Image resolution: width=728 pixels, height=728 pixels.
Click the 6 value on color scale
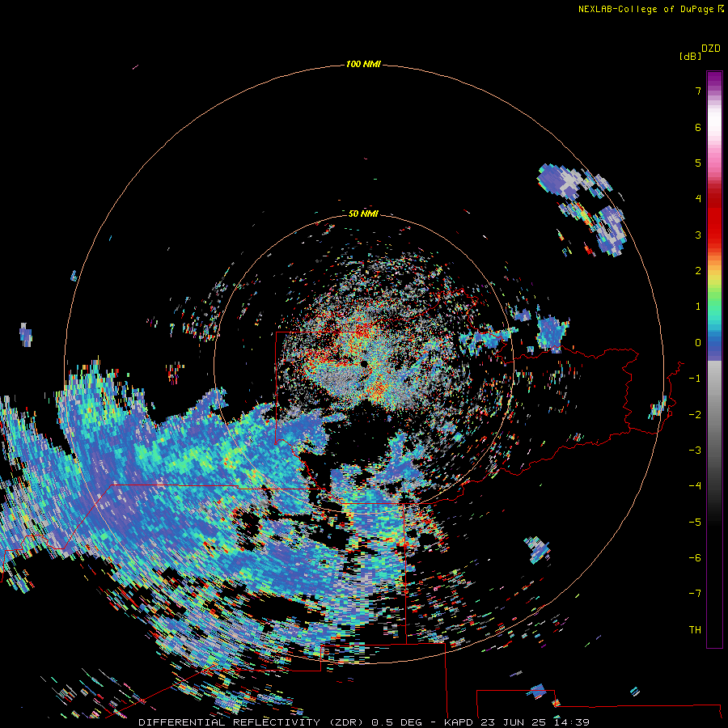(698, 127)
